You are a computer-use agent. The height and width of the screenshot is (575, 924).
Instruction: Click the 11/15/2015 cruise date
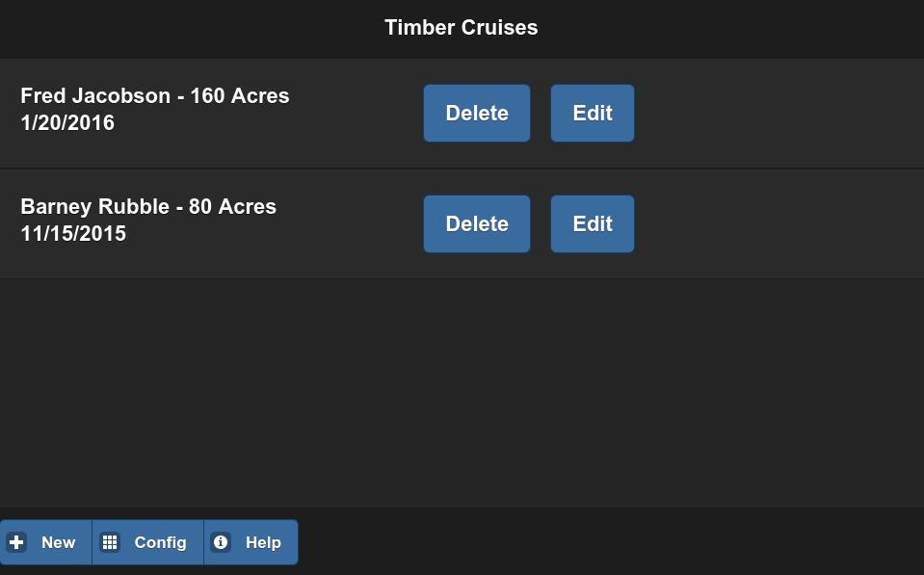coord(73,234)
